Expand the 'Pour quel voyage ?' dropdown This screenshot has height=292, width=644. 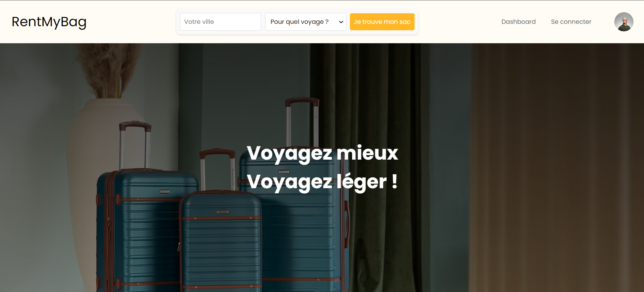tap(305, 22)
